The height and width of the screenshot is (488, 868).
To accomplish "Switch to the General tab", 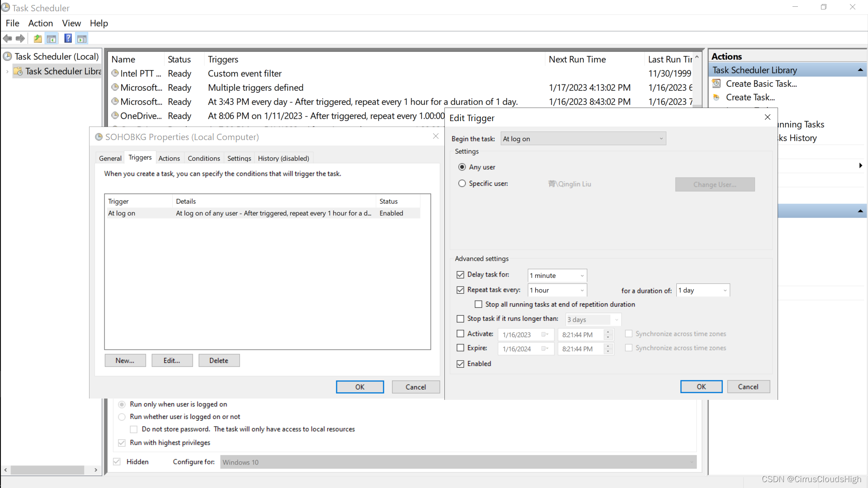I will click(110, 158).
